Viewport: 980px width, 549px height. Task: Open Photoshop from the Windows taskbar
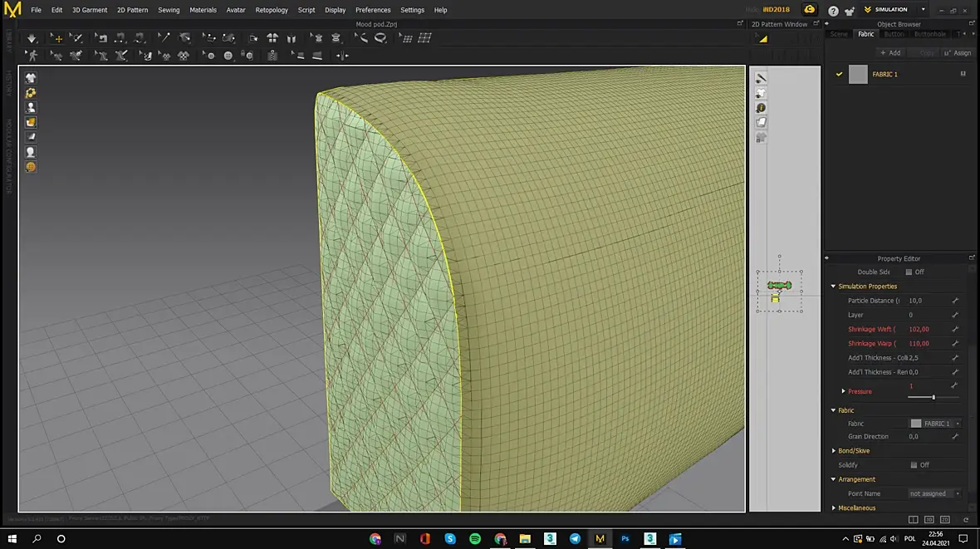[625, 538]
